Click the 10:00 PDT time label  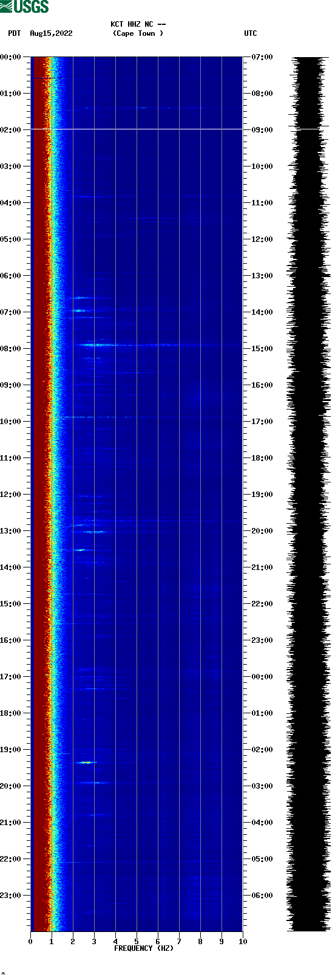coord(11,422)
